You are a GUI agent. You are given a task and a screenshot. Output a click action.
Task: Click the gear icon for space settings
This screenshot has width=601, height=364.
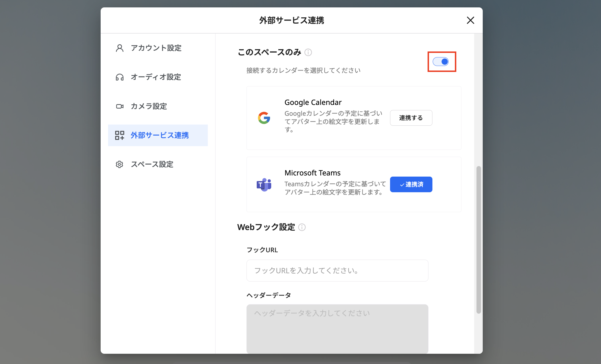click(119, 164)
